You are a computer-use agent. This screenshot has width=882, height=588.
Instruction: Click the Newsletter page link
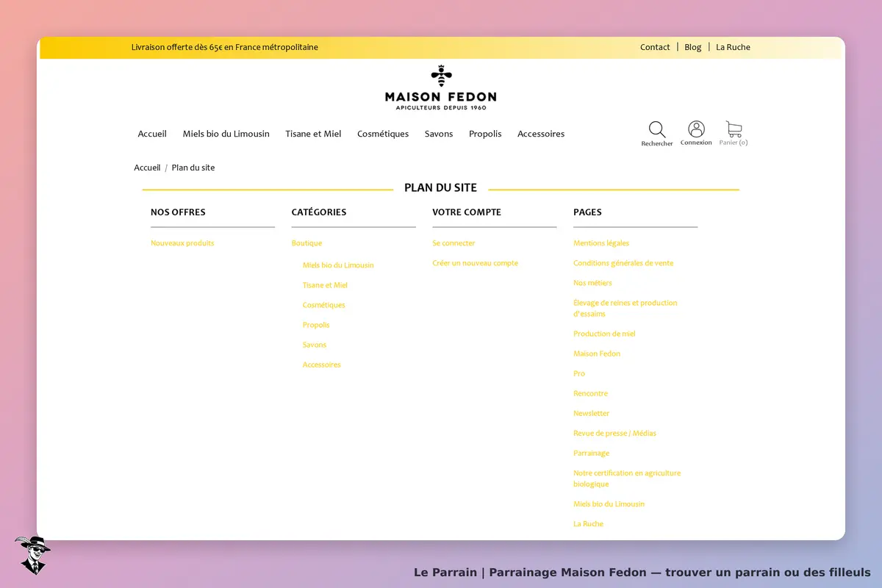[x=592, y=413]
